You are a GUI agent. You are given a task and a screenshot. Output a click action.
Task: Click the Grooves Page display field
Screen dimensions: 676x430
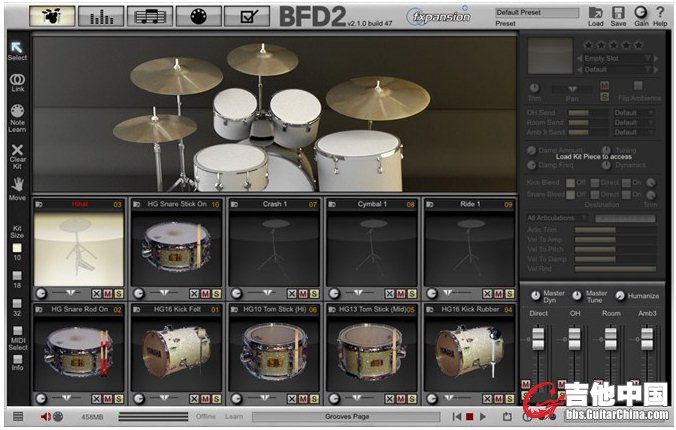tap(346, 417)
